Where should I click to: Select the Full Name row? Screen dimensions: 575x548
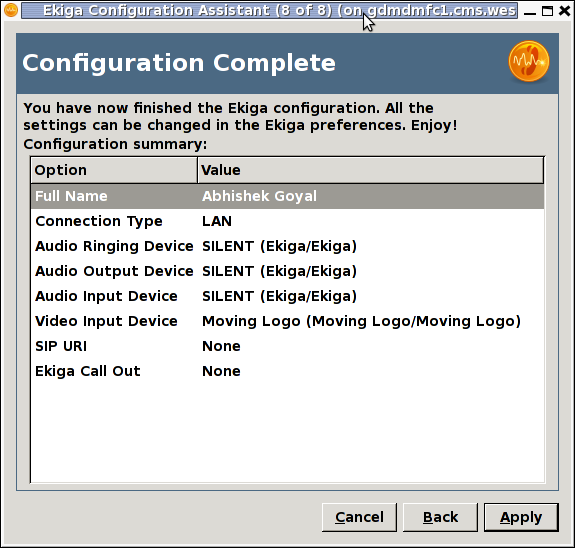(288, 196)
